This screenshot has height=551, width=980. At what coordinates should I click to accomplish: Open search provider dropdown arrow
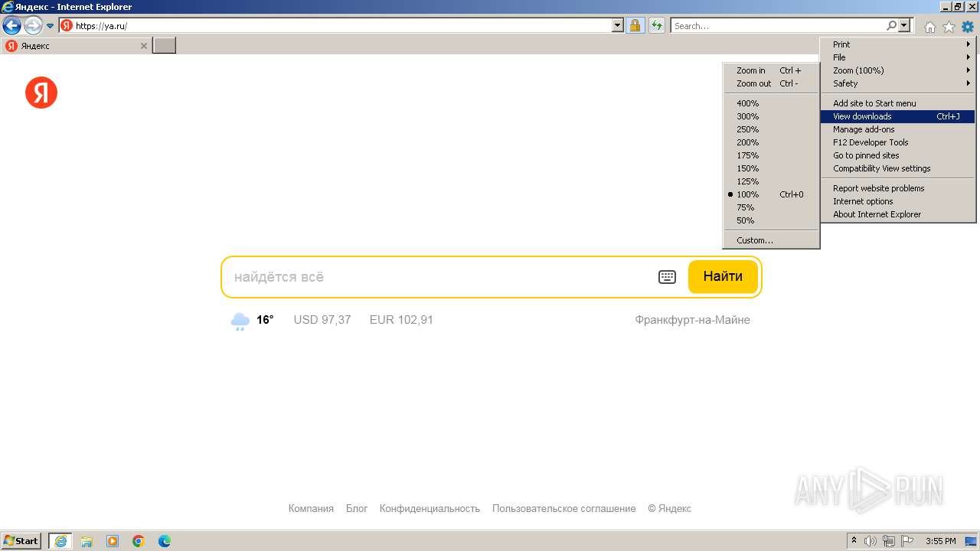905,26
